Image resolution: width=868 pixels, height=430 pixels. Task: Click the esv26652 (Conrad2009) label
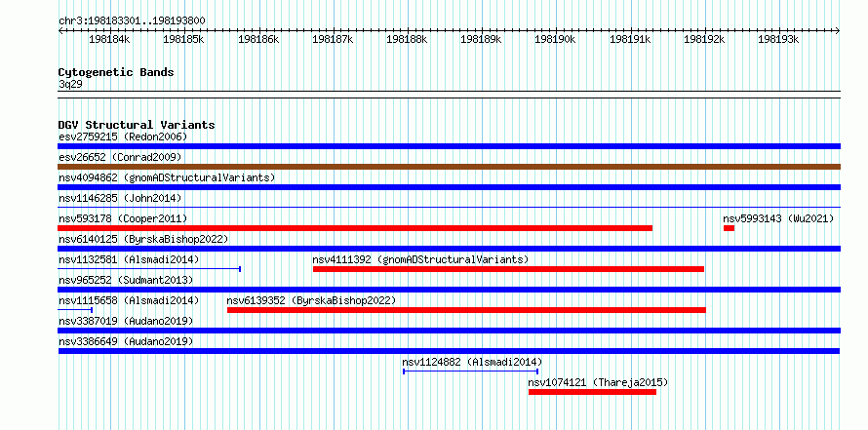tap(120, 157)
